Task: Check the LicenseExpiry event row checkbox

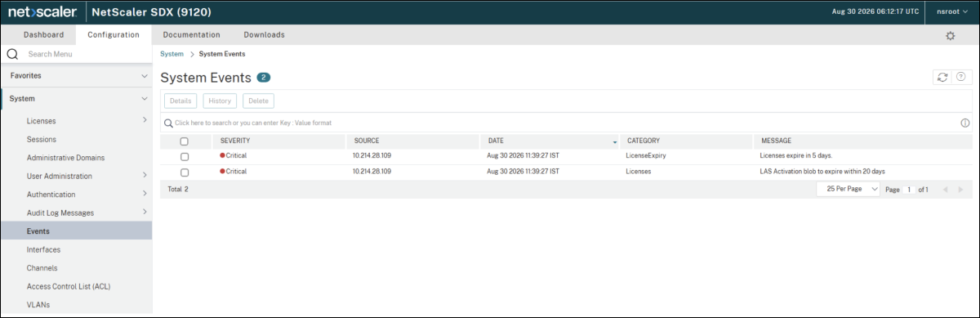Action: (x=185, y=156)
